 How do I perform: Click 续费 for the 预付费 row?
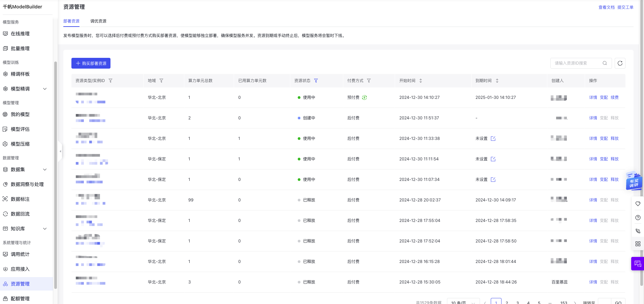click(x=615, y=98)
